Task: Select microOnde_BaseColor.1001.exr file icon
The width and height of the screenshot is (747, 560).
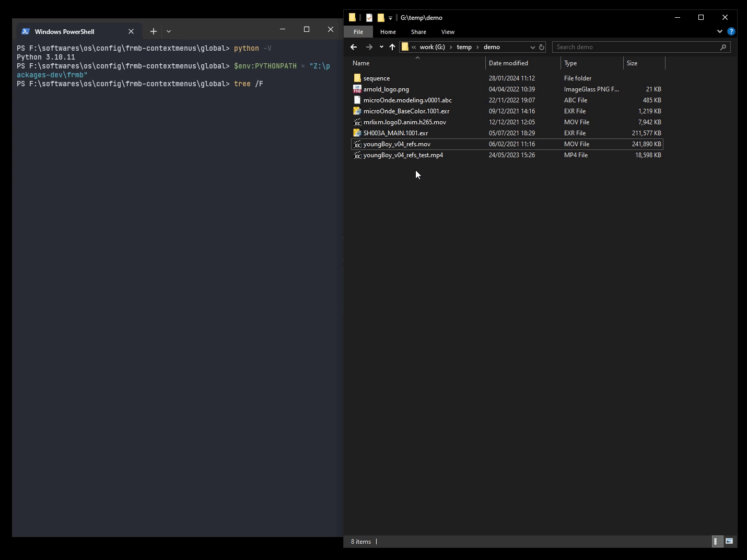Action: tap(357, 111)
